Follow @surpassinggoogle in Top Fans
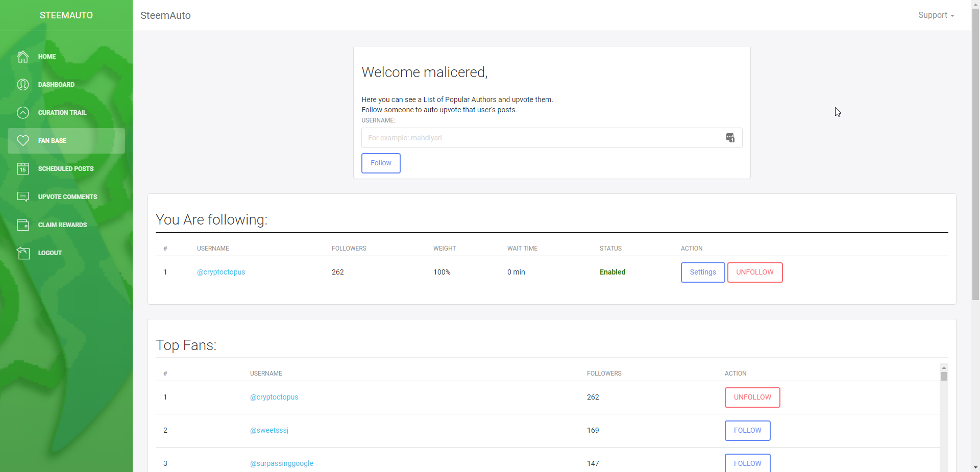980x472 pixels. pyautogui.click(x=748, y=463)
